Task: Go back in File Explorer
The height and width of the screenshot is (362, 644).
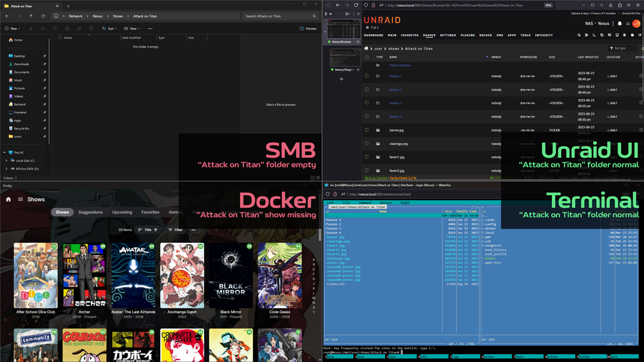Action: (x=7, y=16)
